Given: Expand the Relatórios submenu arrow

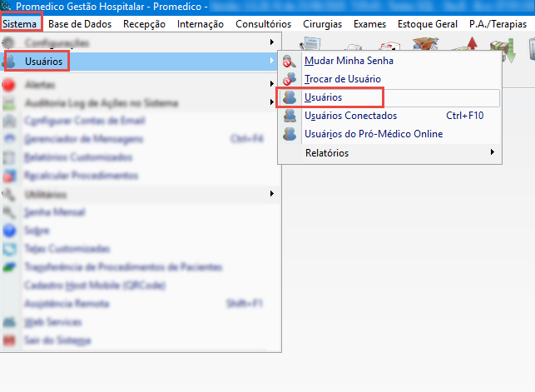Looking at the screenshot, I should coord(492,152).
